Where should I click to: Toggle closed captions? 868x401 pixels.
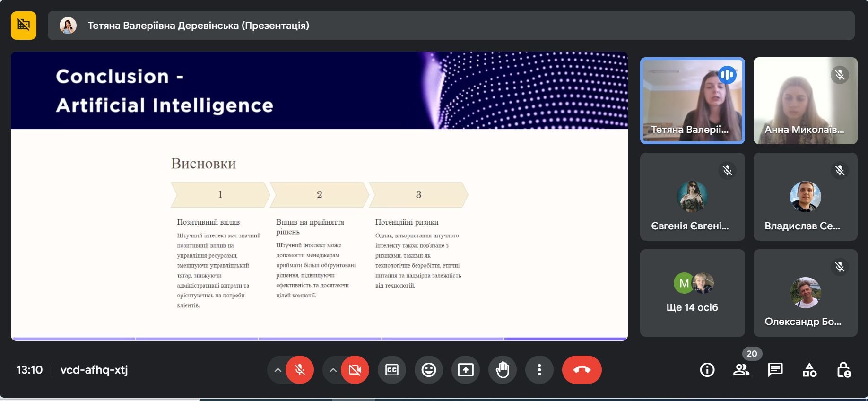click(x=392, y=370)
